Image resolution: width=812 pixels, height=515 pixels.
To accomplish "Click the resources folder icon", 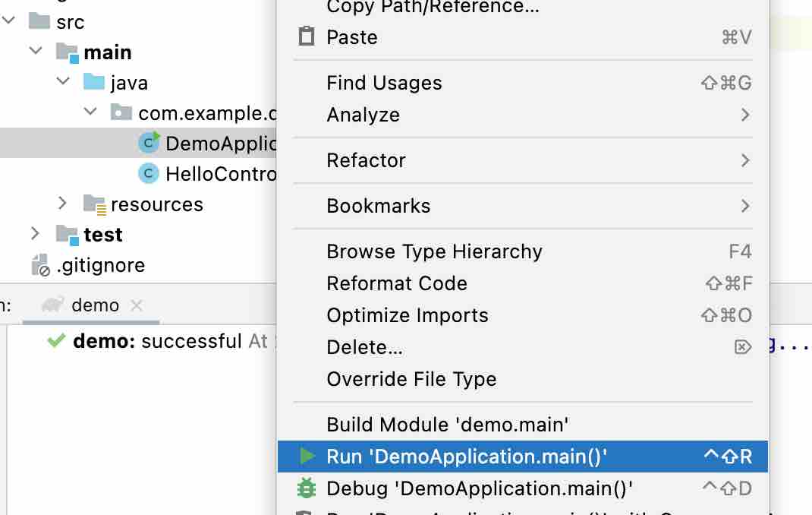I will (95, 204).
